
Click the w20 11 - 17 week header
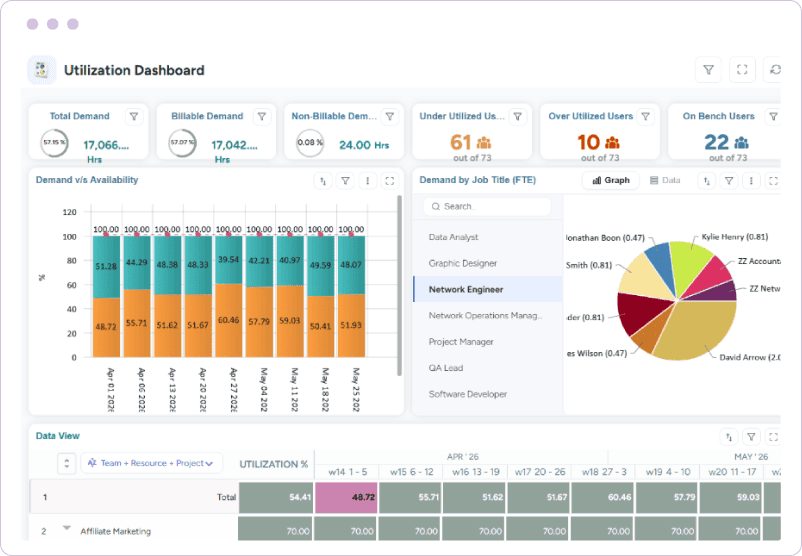pyautogui.click(x=732, y=472)
